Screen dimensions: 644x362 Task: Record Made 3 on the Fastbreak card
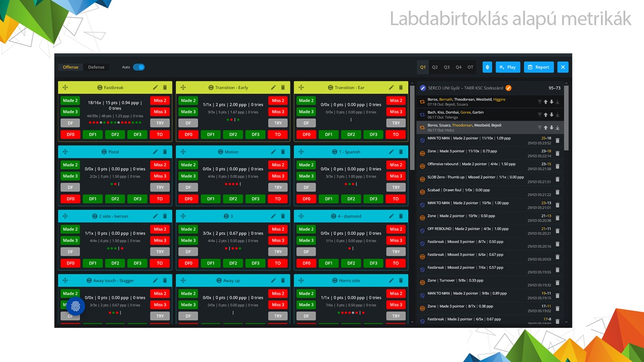coord(70,112)
